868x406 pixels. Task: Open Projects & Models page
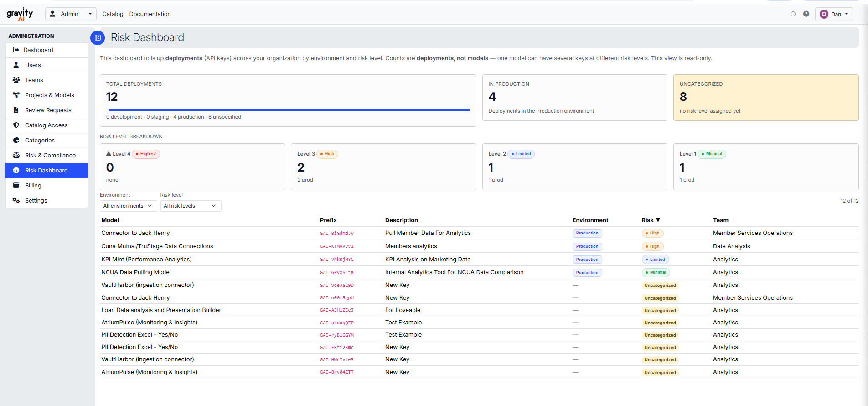click(x=46, y=95)
